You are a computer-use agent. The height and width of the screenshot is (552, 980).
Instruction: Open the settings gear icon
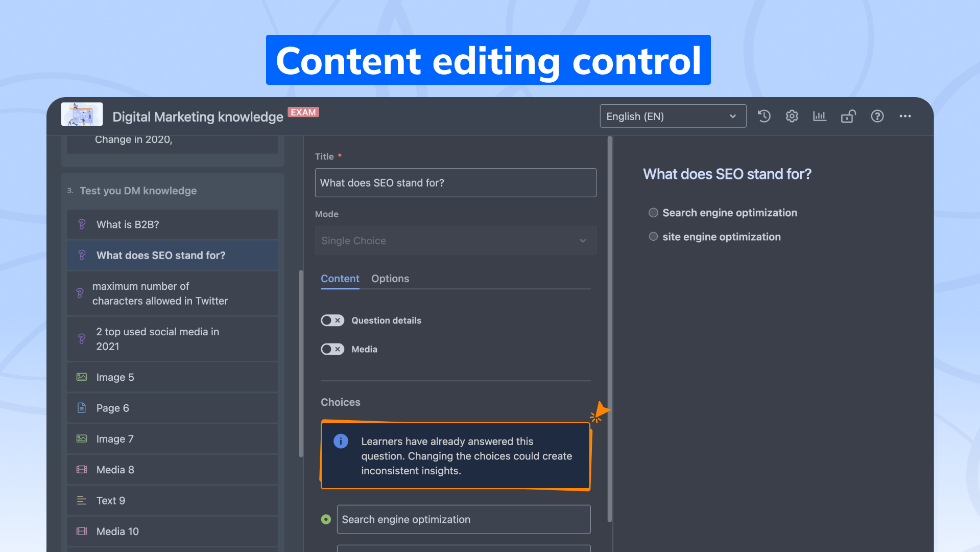tap(792, 117)
